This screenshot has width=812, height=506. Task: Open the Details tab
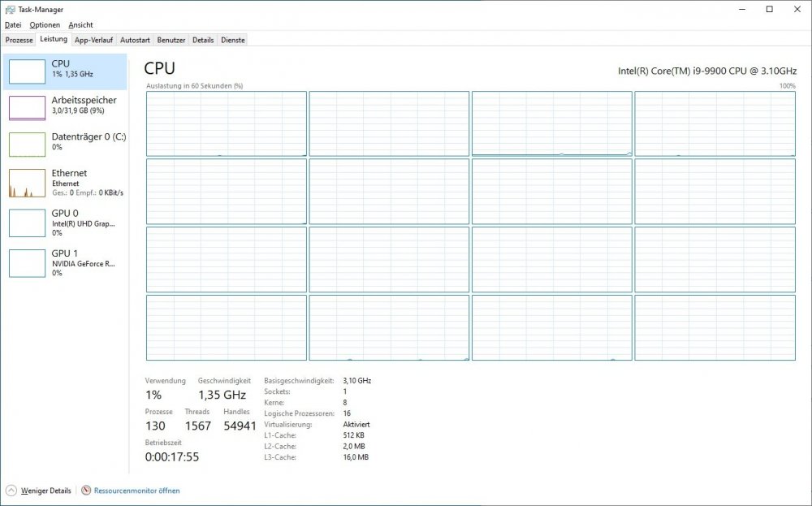point(203,40)
